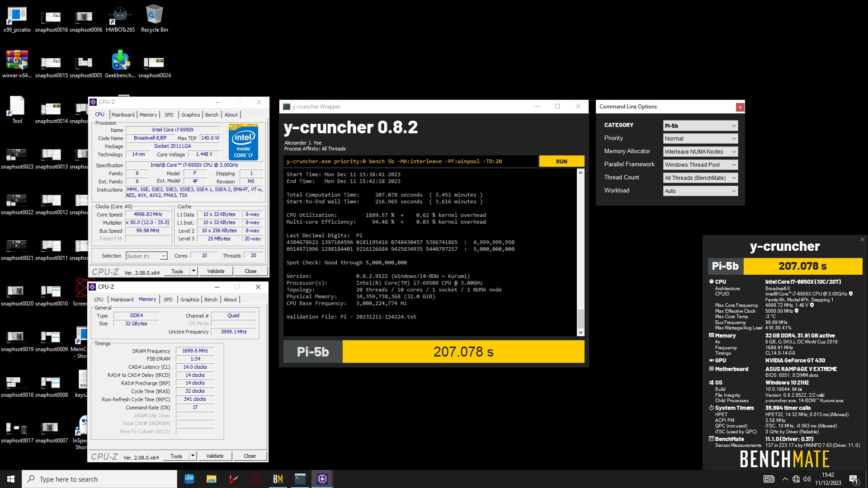Open Parallel Framework dropdown
Image resolution: width=868 pixels, height=488 pixels.
coord(700,165)
